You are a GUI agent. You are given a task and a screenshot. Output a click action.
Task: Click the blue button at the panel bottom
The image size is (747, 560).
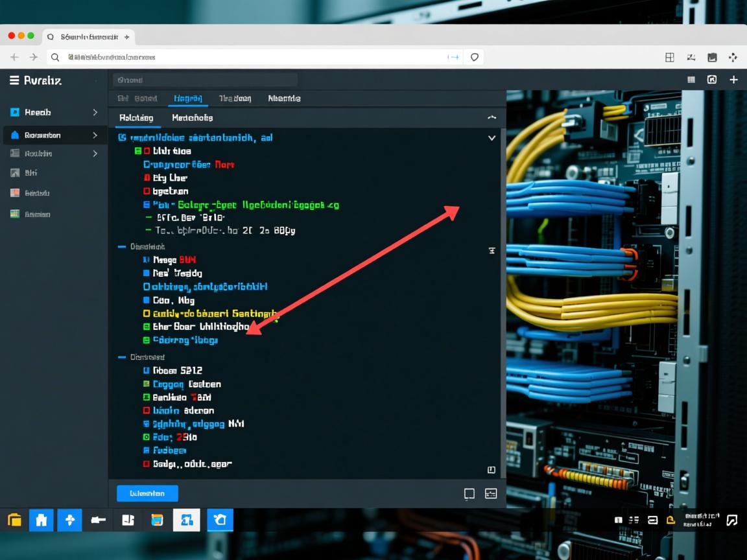coord(147,493)
